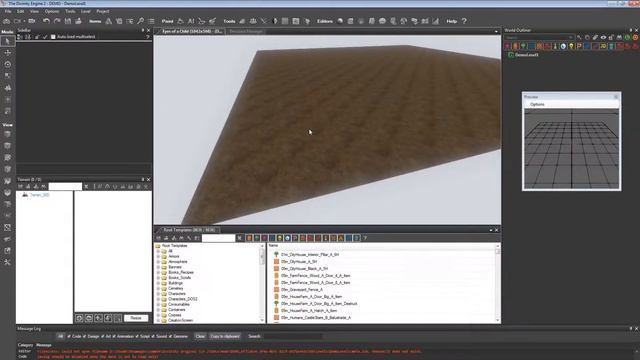Expand the Characters folder
This screenshot has width=640, height=360.
coord(158,293)
